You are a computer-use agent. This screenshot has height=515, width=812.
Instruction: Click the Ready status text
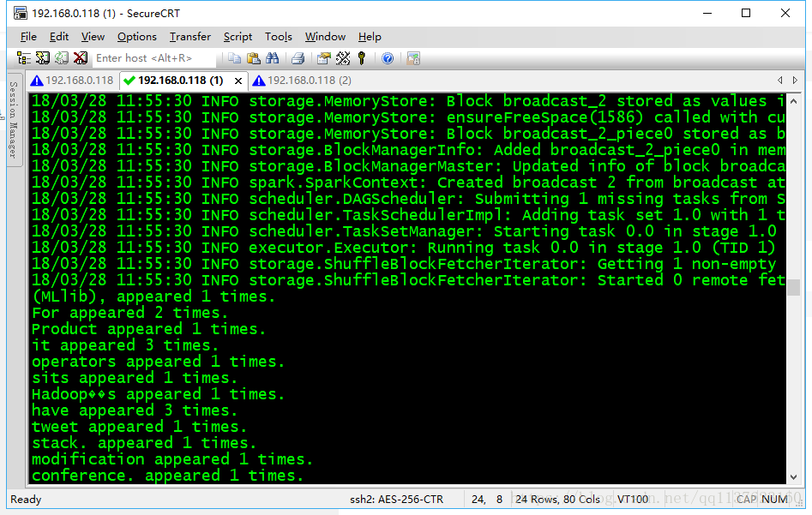pyautogui.click(x=26, y=499)
